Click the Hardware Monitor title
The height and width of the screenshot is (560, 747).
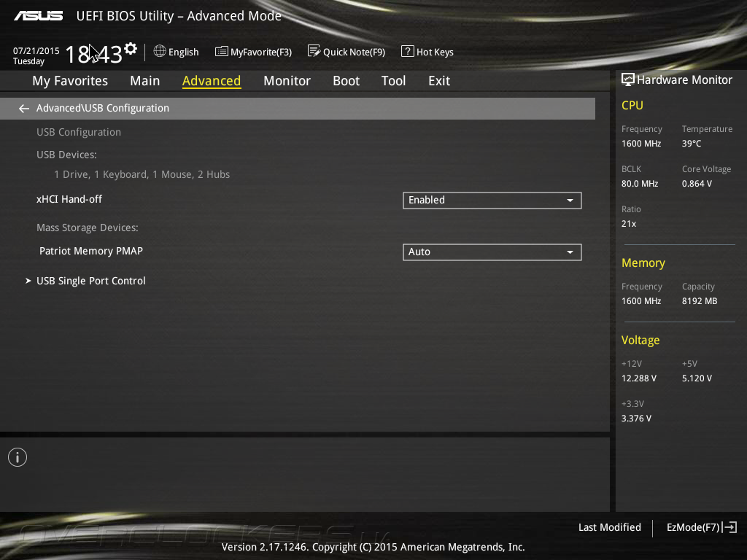point(684,79)
